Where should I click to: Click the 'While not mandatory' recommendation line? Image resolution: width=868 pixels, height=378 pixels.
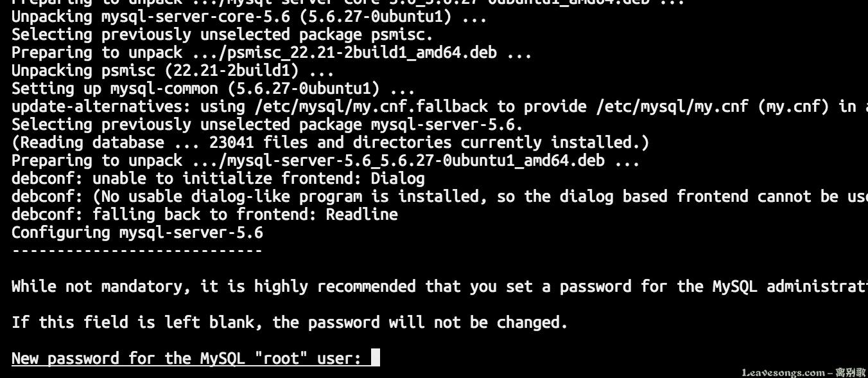[x=440, y=286]
